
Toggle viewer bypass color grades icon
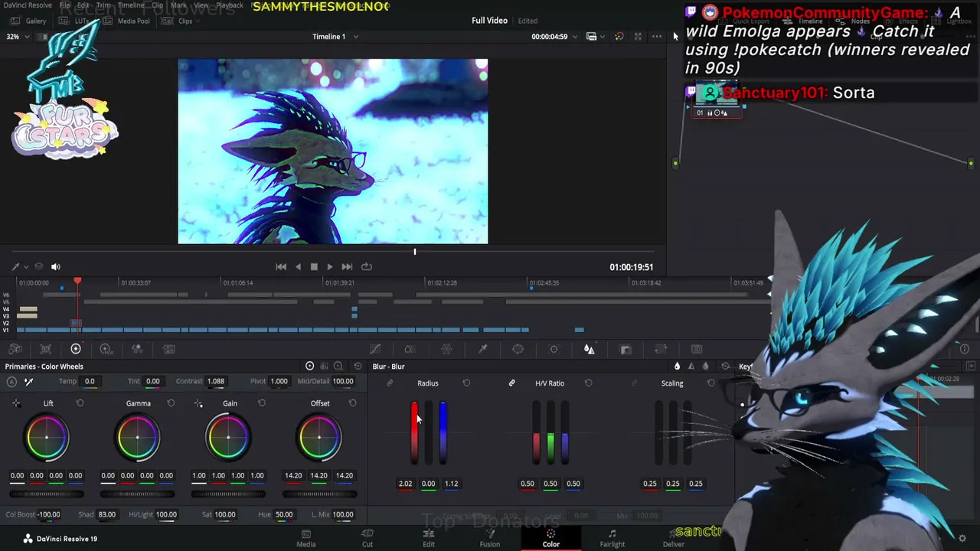619,37
